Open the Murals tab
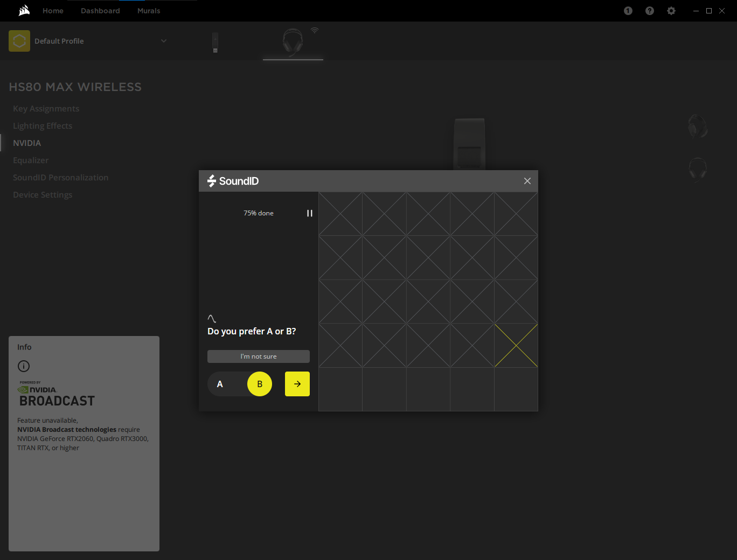The image size is (737, 560). click(x=149, y=11)
